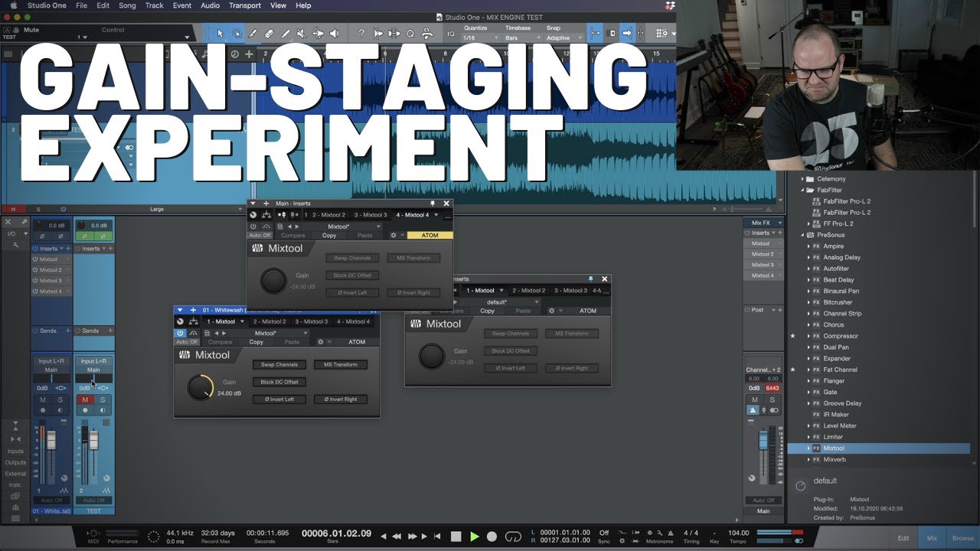Open the Transport menu
This screenshot has height=551, width=980.
point(244,5)
